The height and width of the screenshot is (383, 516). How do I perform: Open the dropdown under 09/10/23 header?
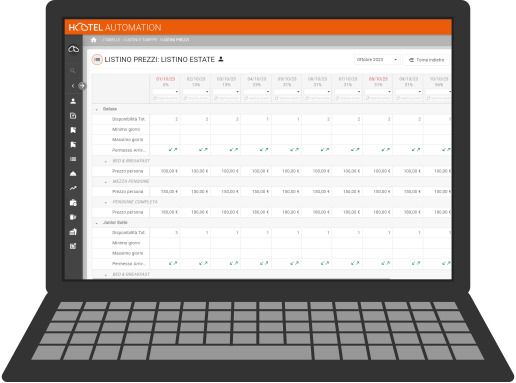(409, 91)
